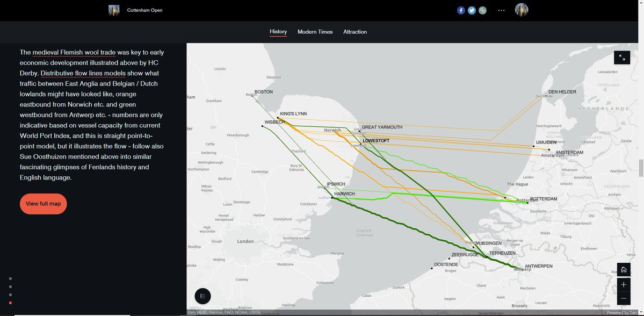644x316 pixels.
Task: Reset map to home extent
Action: tap(623, 270)
